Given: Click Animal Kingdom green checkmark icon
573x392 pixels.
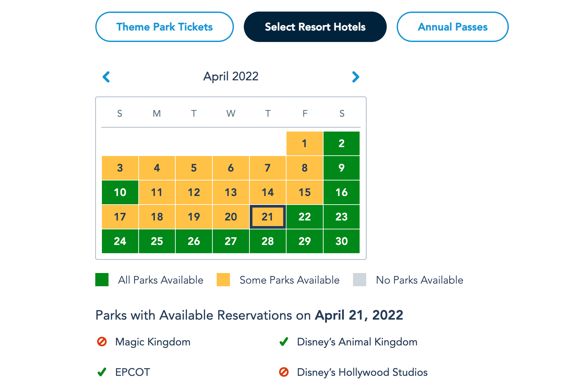Looking at the screenshot, I should [x=284, y=341].
